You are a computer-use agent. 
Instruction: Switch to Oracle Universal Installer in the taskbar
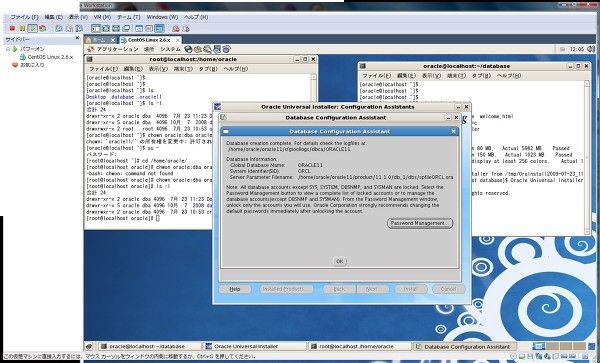(x=255, y=347)
